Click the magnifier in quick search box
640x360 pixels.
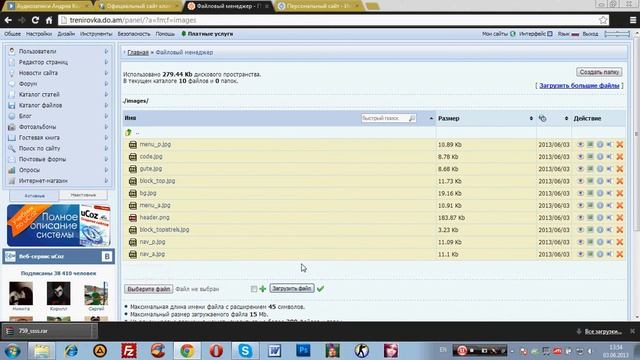point(411,118)
